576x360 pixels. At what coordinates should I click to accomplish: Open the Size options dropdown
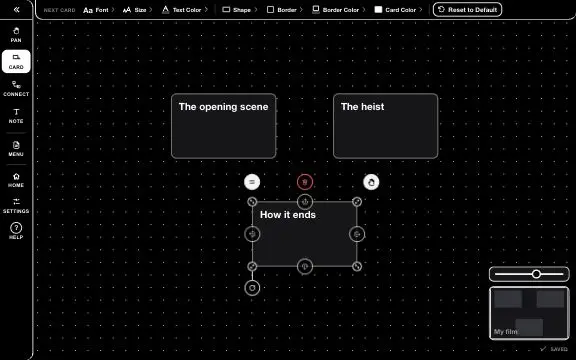(x=137, y=10)
